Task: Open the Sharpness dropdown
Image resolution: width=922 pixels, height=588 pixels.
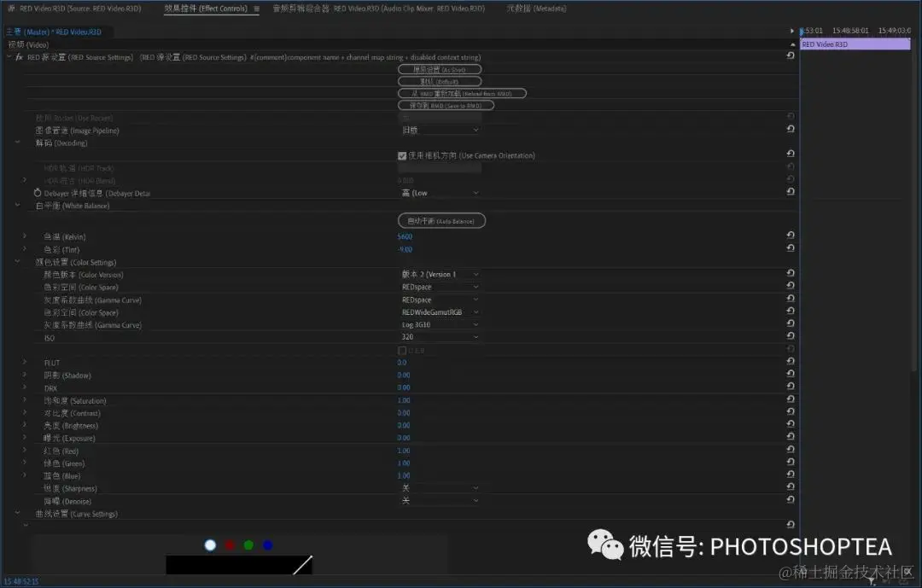Action: pos(441,488)
